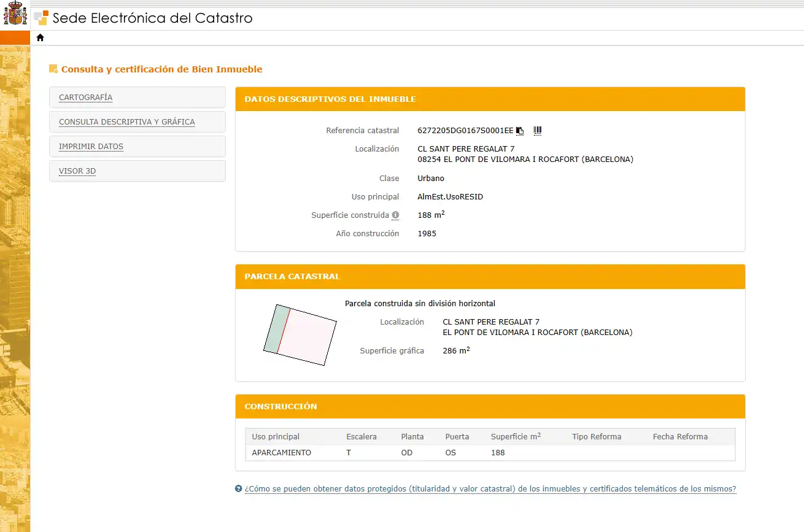Open CONSULTA DESCRIPTIVA Y GRÁFICA option

pos(137,122)
